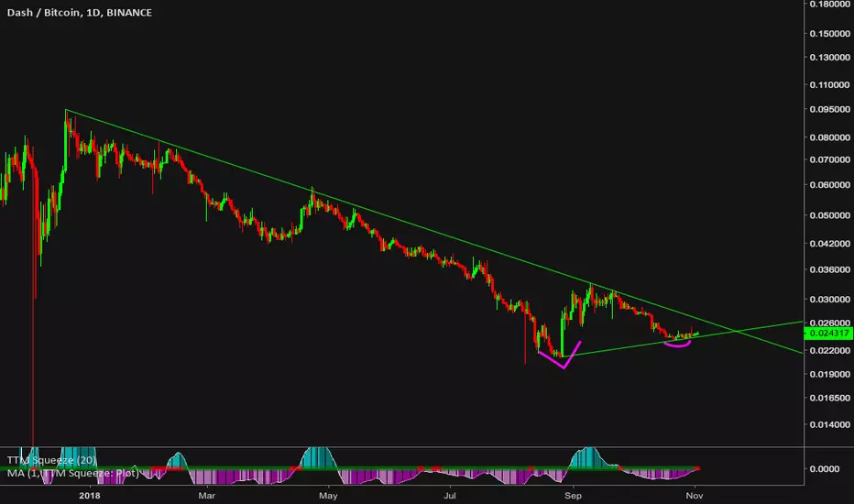The height and width of the screenshot is (504, 854).
Task: Click the 0.036000 price axis label
Action: pyautogui.click(x=829, y=269)
